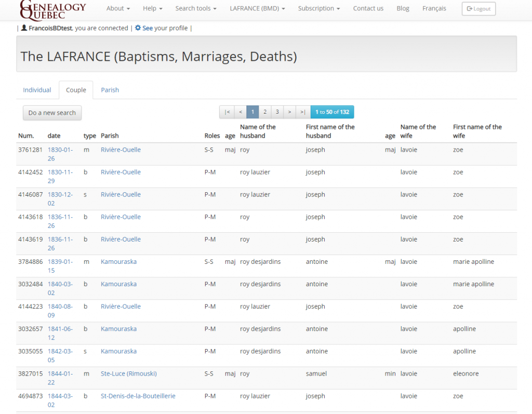Open record dated 1844-03-02
The width and height of the screenshot is (532, 414).
60,400
